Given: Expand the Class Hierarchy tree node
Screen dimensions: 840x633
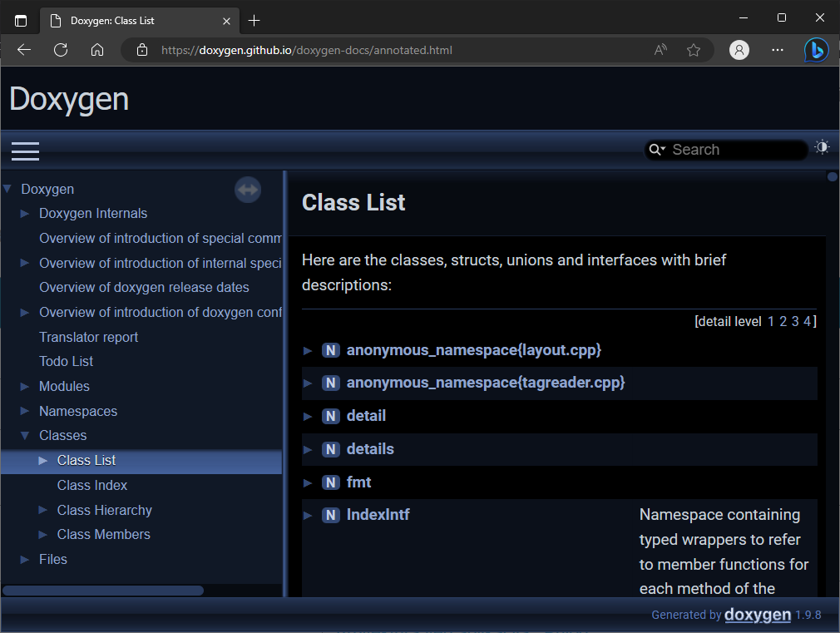Looking at the screenshot, I should tap(43, 510).
